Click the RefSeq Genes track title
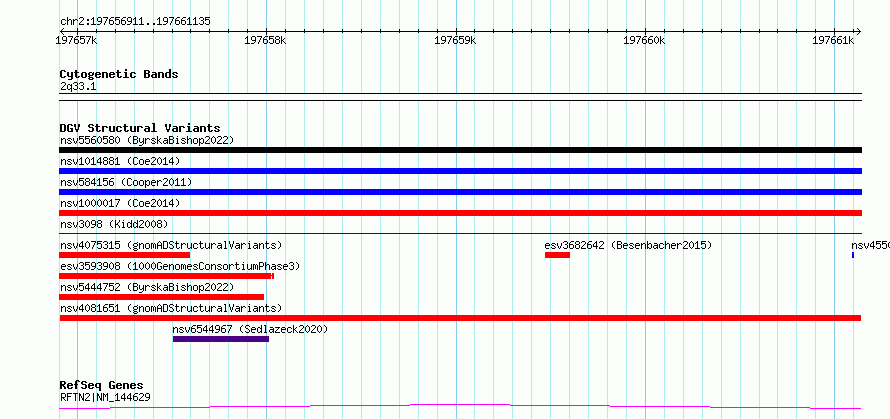The width and height of the screenshot is (890, 419). [101, 386]
